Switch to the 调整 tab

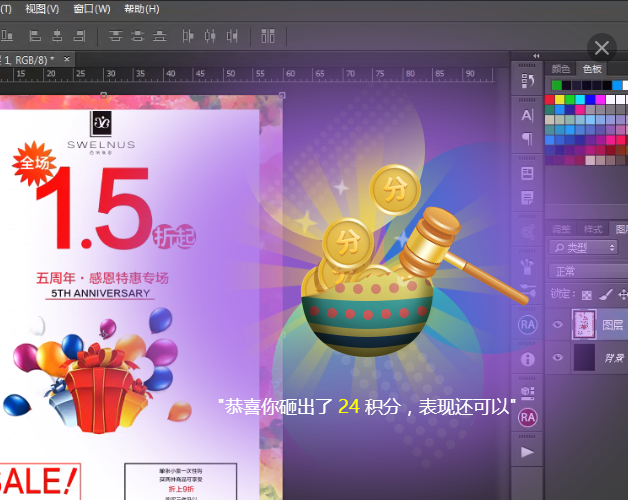pyautogui.click(x=561, y=229)
